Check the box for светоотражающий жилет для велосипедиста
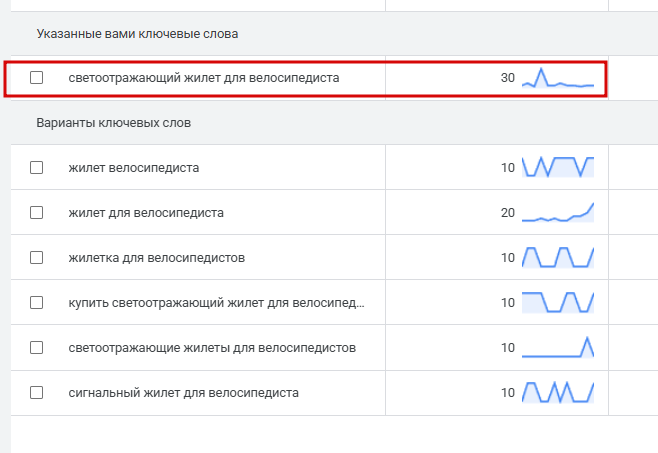Screen dimensions: 658x453 point(37,77)
